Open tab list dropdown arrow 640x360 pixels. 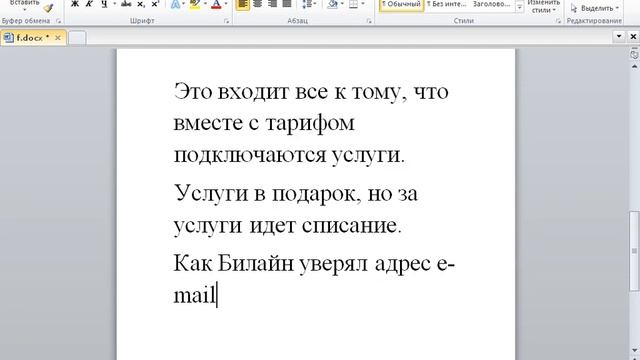coord(619,36)
